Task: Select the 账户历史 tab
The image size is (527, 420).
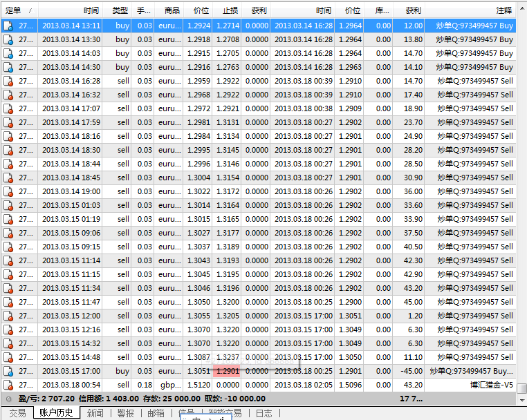Action: (x=56, y=412)
